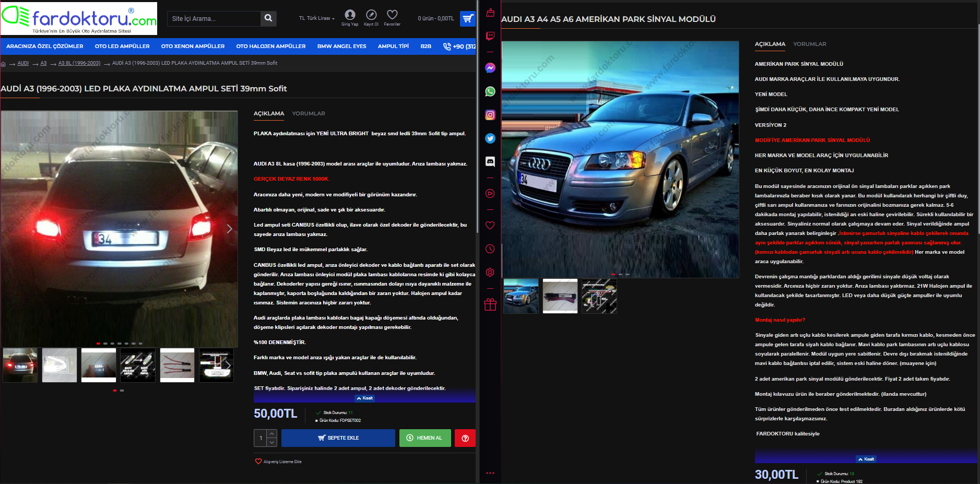980x484 pixels.
Task: Select right page wiring diagram thumbnail
Action: pos(599,296)
